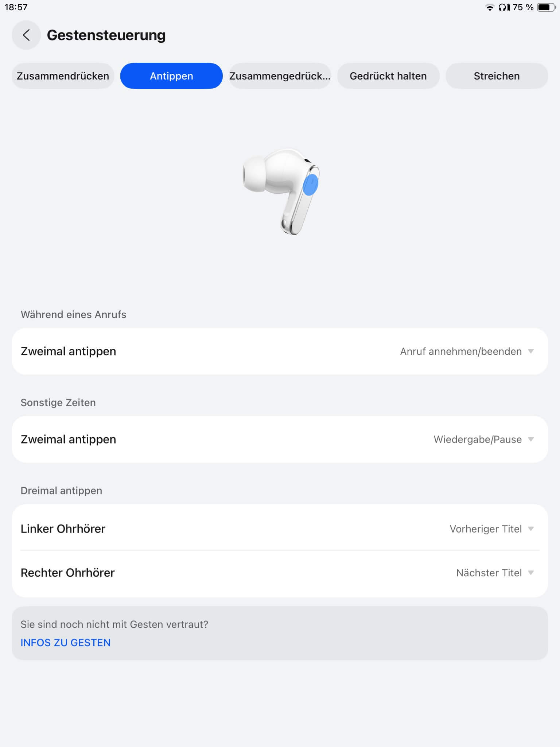Tap the blue touch area on earbud
This screenshot has width=560, height=747.
311,185
